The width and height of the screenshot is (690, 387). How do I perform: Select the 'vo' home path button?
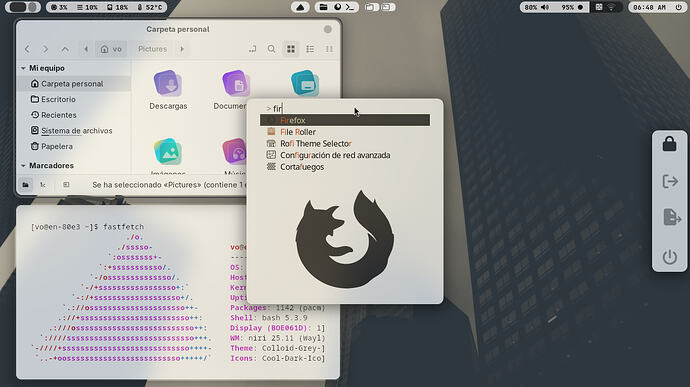pos(111,49)
